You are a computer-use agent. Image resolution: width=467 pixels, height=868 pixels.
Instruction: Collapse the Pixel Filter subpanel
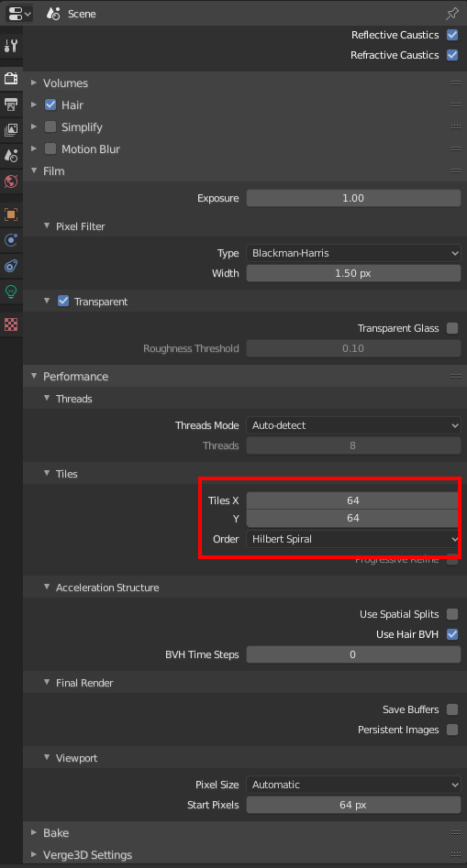point(47,225)
